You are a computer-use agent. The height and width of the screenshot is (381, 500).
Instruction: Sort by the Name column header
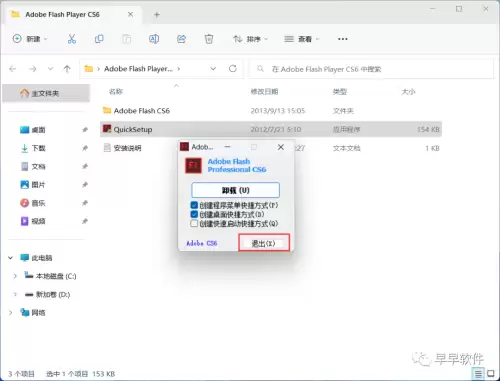(116, 92)
